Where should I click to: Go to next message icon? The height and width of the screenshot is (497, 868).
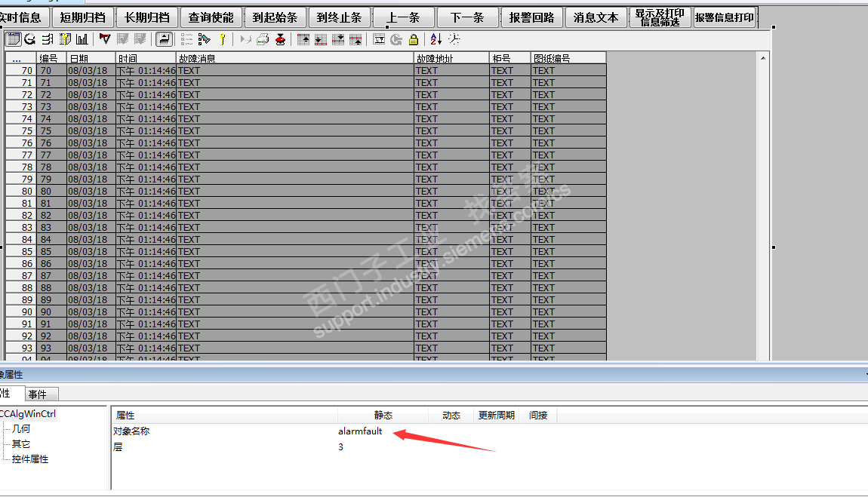pyautogui.click(x=338, y=39)
